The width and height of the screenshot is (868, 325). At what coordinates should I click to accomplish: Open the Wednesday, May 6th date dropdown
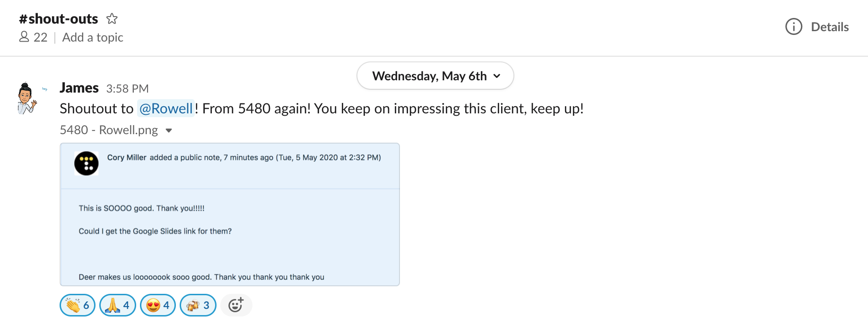(435, 76)
